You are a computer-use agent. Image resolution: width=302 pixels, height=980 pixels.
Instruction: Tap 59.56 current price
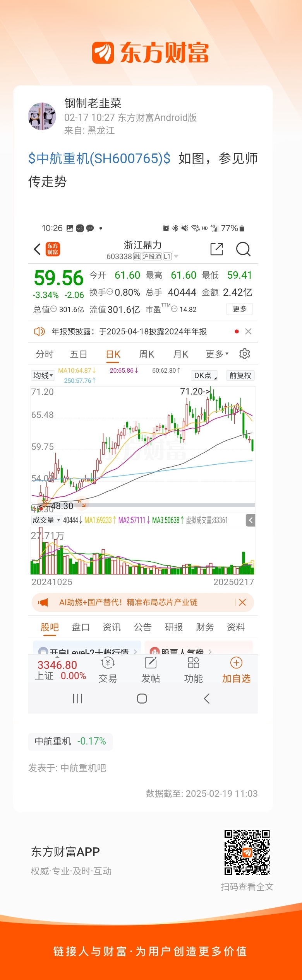click(x=58, y=278)
